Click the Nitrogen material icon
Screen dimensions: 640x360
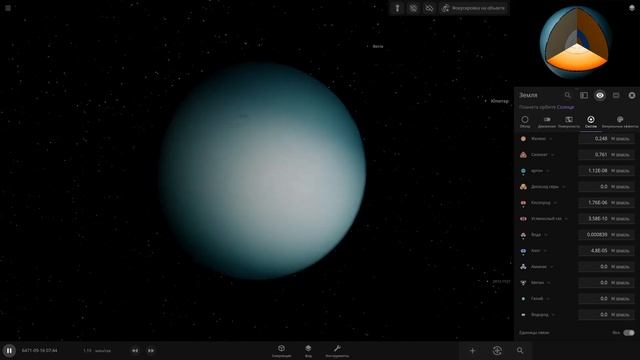tap(523, 251)
